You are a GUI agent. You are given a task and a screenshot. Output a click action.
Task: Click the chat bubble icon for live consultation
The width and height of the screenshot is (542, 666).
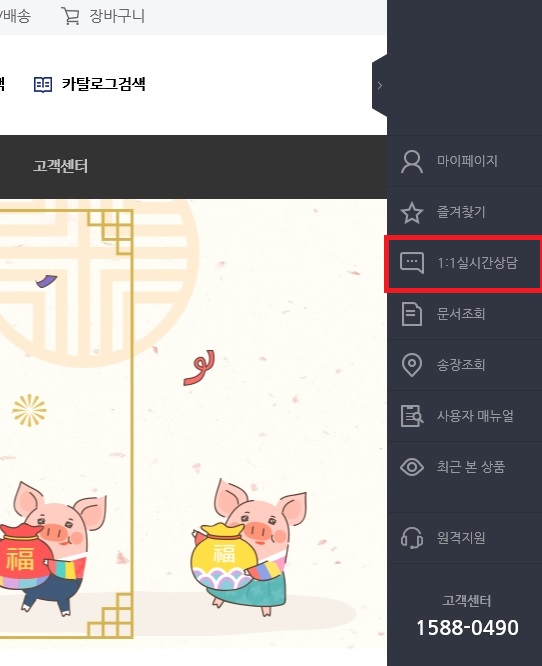coord(412,263)
